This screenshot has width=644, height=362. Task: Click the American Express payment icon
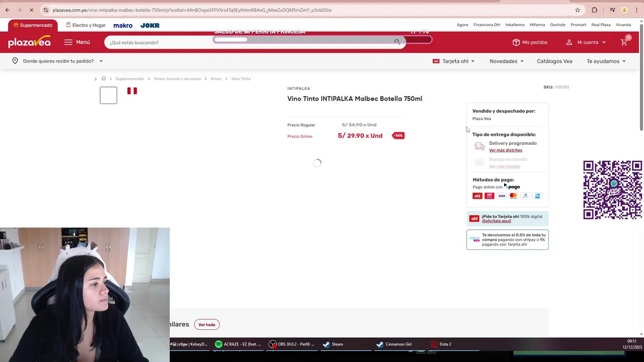point(537,196)
